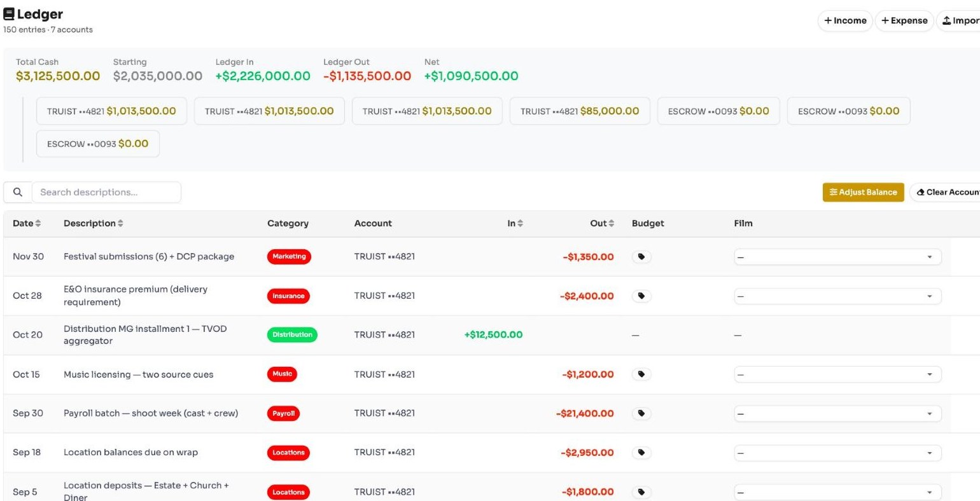Click the Marketing category badge
Screen dimensions: 980x501
[x=289, y=257]
